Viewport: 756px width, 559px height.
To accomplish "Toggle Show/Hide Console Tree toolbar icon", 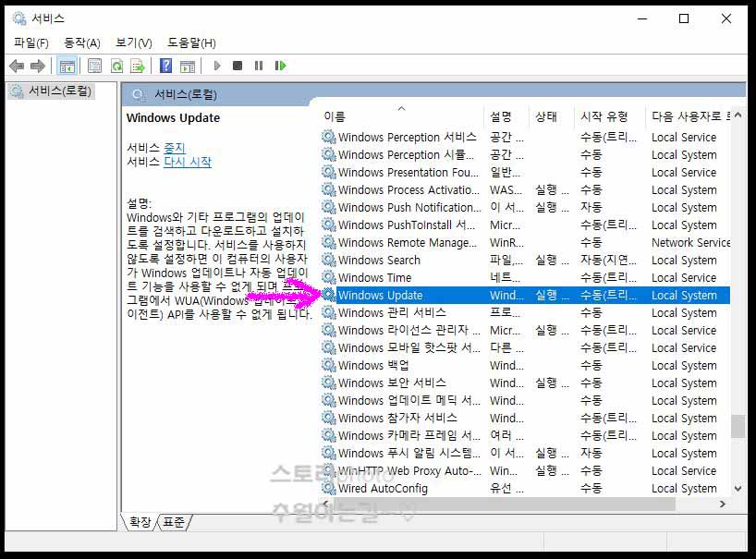I will [x=67, y=66].
